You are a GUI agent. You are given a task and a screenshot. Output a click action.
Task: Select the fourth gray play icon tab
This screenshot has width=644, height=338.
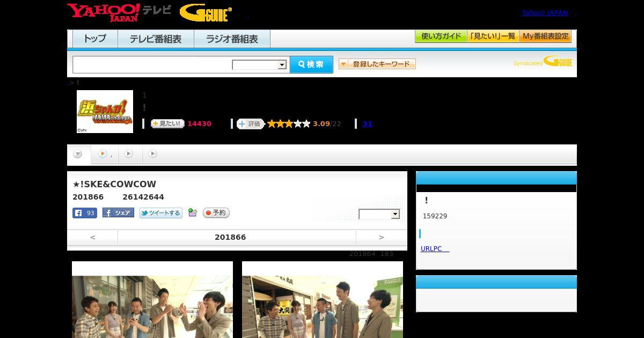(153, 155)
